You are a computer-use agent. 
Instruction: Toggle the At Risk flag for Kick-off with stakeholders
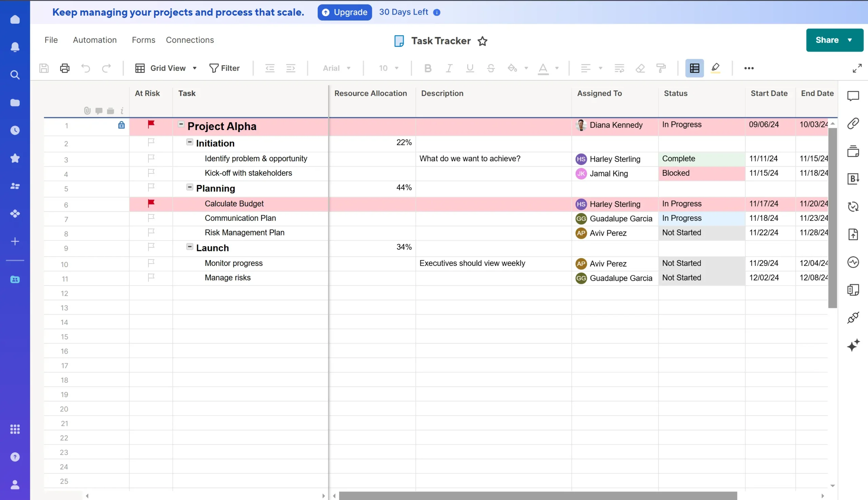click(151, 173)
